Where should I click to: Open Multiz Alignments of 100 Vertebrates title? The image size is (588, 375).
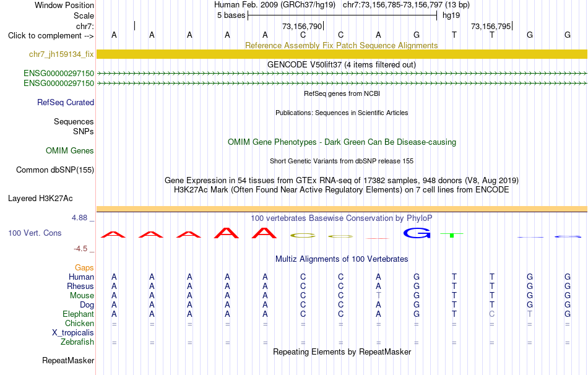pyautogui.click(x=342, y=259)
